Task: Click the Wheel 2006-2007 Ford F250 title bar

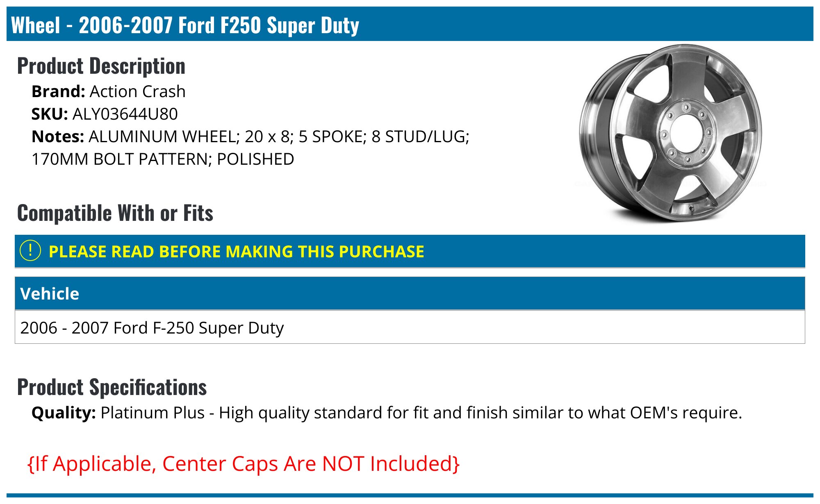Action: [185, 25]
